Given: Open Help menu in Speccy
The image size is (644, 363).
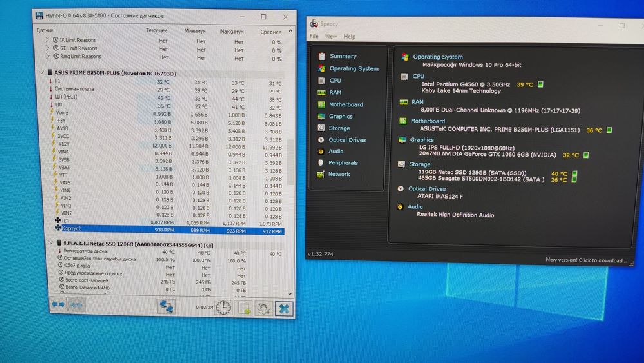Looking at the screenshot, I should 350,37.
